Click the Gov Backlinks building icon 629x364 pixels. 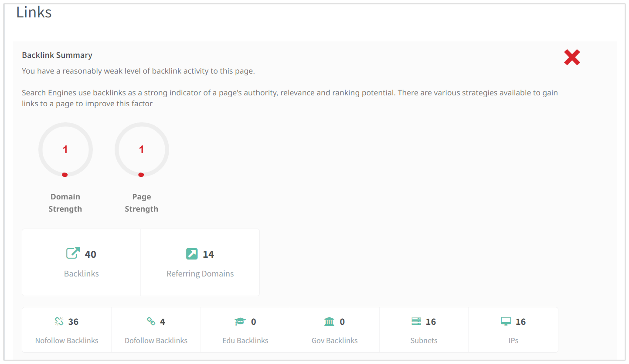click(x=329, y=321)
